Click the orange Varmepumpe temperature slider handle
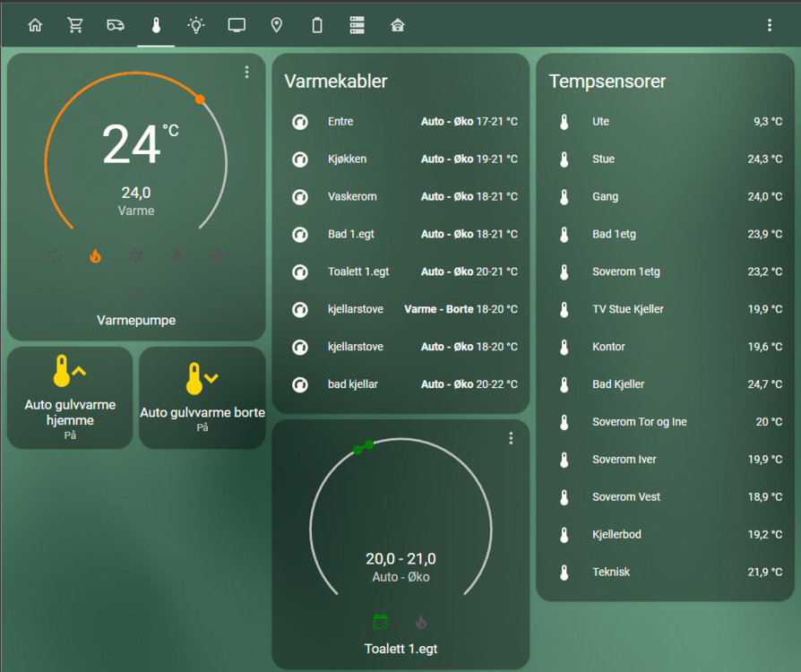The width and height of the screenshot is (801, 672). point(200,99)
